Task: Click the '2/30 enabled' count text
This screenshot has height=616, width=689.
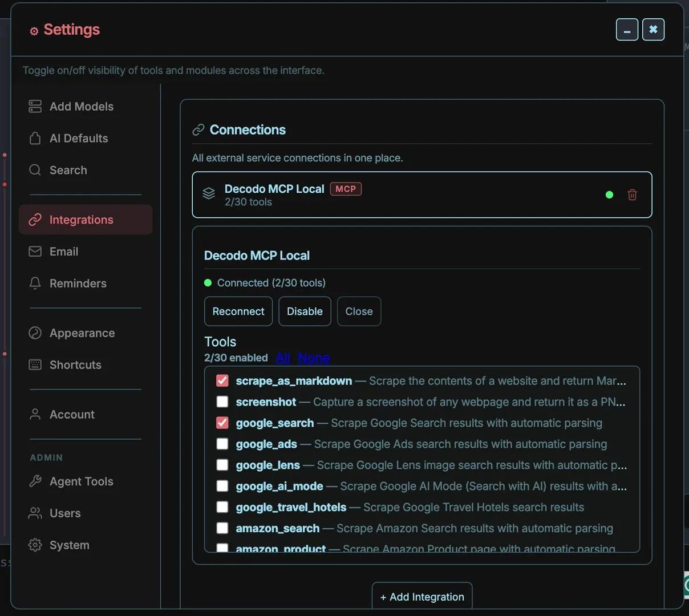Action: coord(236,358)
